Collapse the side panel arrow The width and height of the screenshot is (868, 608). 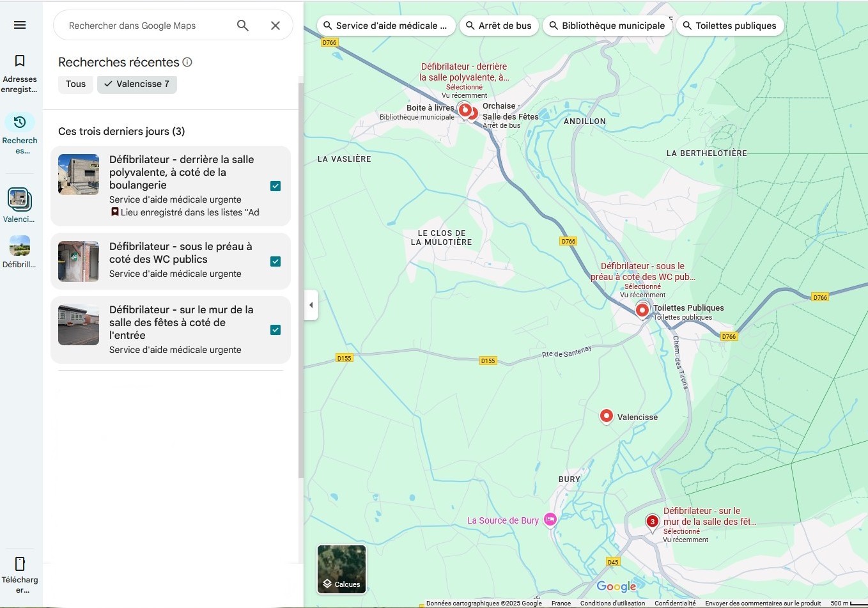311,305
